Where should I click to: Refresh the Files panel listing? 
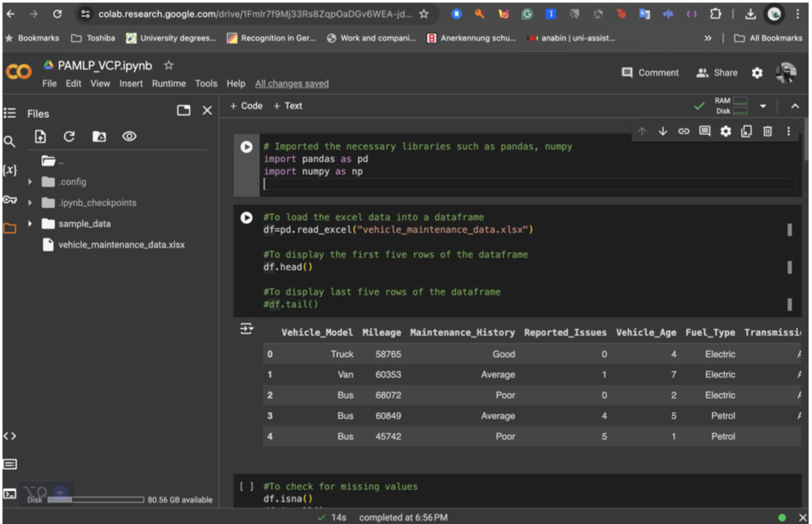coord(69,136)
